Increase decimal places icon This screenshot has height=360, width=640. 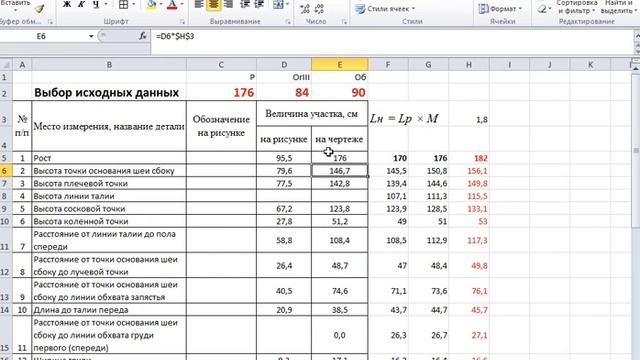click(x=305, y=9)
